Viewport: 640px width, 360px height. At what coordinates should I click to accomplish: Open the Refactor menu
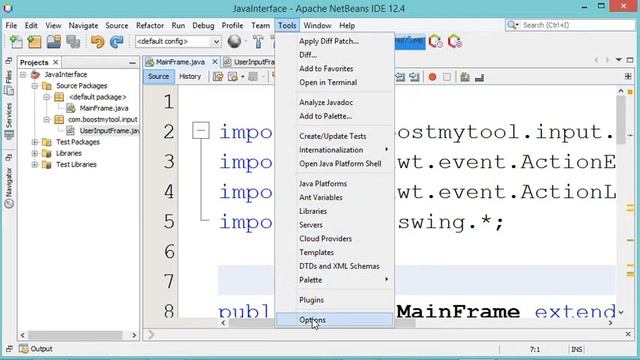pos(150,25)
